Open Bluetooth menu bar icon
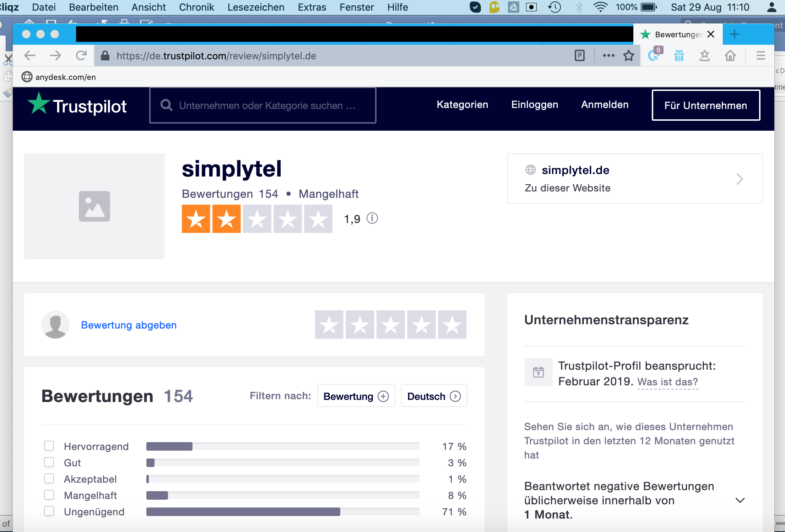 coord(579,7)
